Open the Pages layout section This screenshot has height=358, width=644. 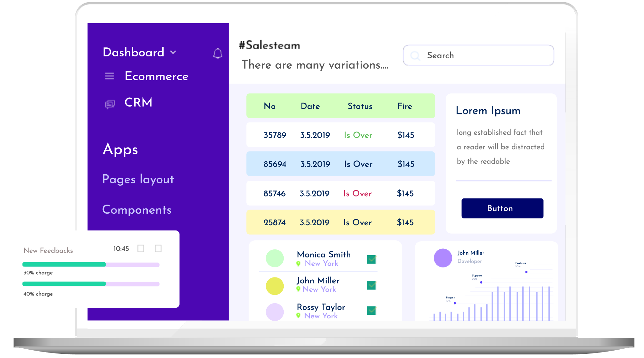pos(138,179)
